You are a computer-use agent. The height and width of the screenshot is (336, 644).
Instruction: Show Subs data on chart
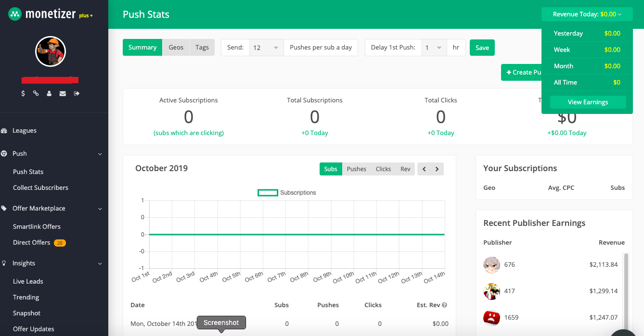pyautogui.click(x=331, y=169)
